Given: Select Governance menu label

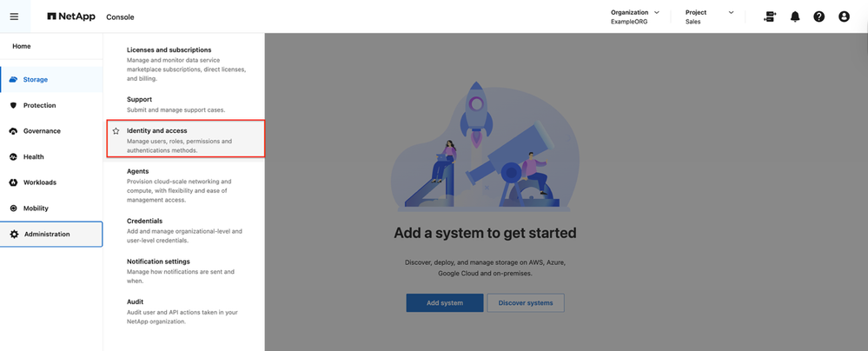Looking at the screenshot, I should coord(42,131).
